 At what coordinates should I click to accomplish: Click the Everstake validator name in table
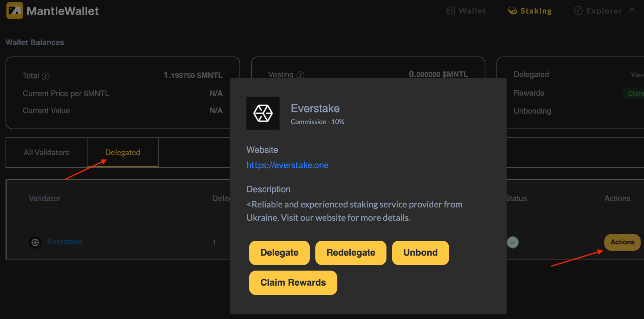(x=64, y=242)
